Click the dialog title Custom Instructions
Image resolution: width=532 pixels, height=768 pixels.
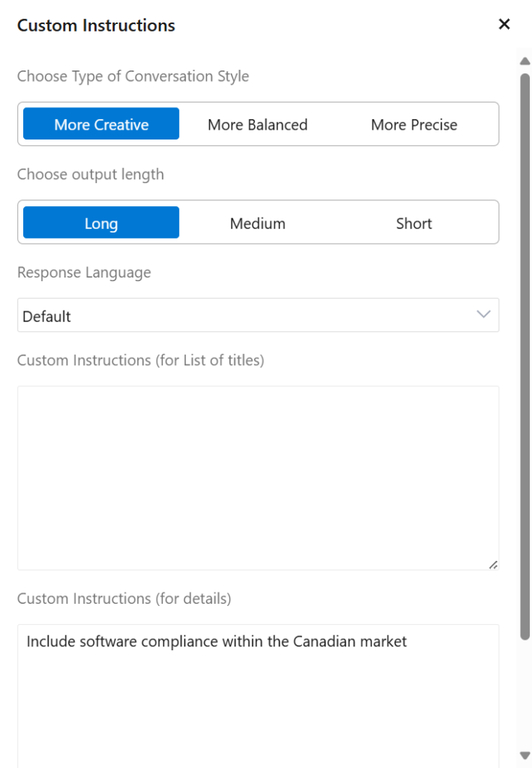click(95, 25)
